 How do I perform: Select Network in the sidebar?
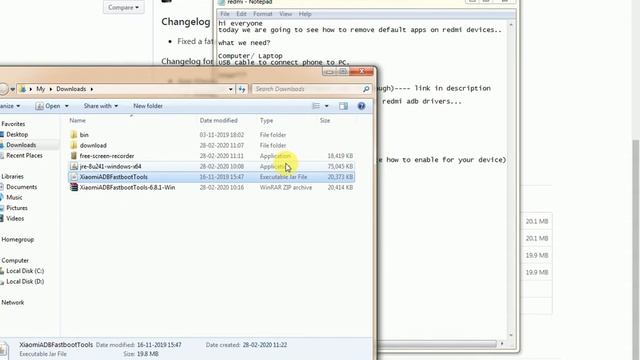13,302
